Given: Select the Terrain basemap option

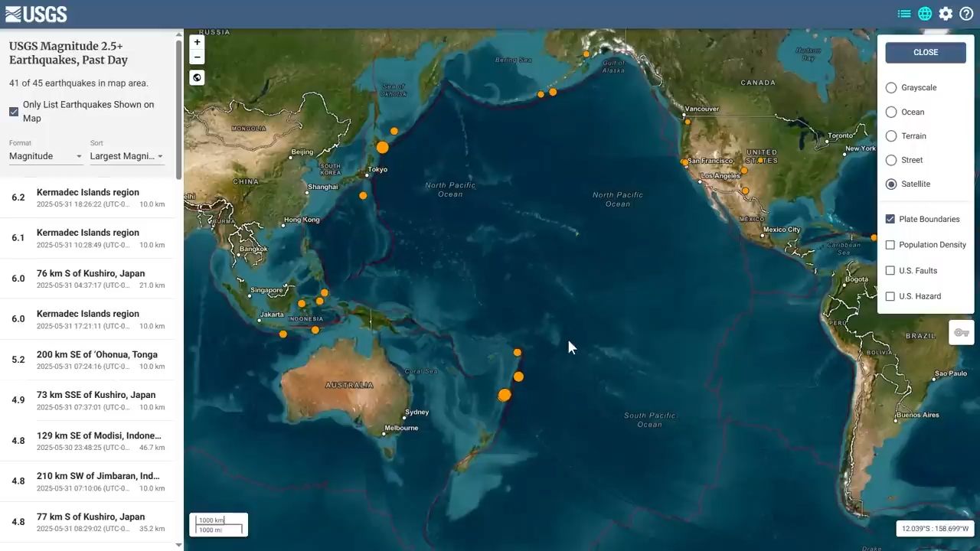Looking at the screenshot, I should [x=891, y=136].
